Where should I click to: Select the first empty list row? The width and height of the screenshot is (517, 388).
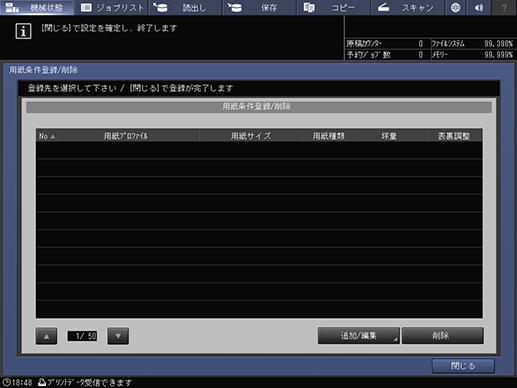(259, 150)
